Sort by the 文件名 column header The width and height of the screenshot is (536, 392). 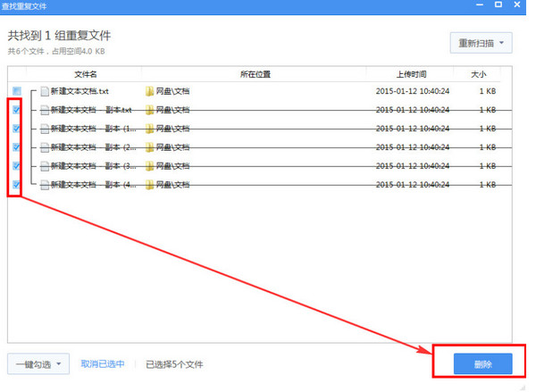coord(85,74)
